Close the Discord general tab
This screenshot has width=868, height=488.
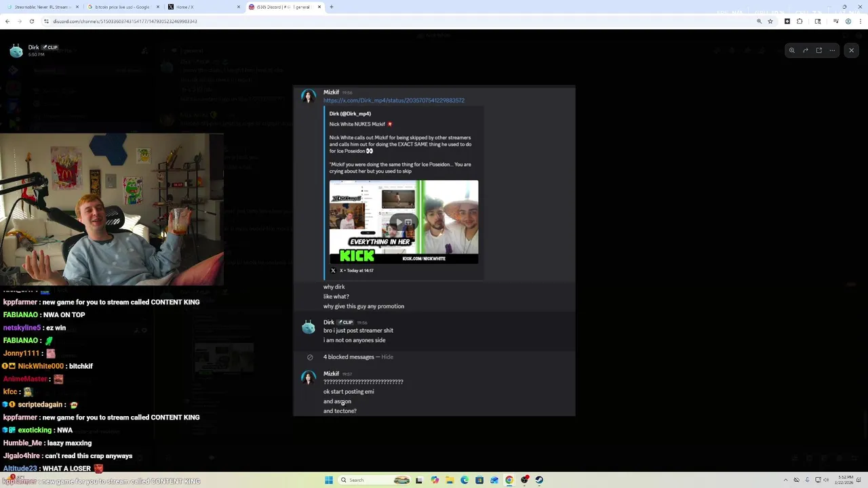click(319, 7)
